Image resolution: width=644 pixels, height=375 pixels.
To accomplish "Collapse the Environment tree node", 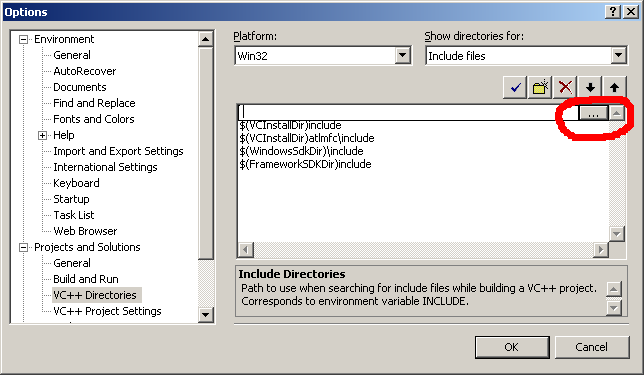I will click(23, 39).
